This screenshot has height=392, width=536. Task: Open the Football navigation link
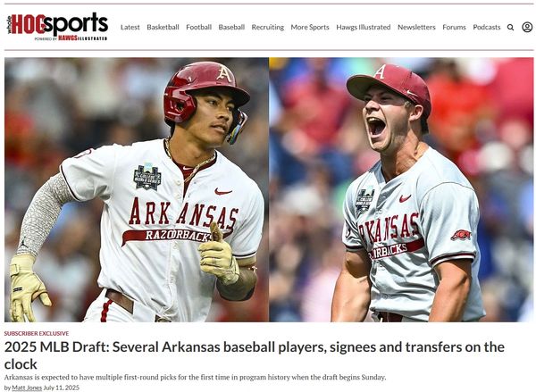point(198,27)
